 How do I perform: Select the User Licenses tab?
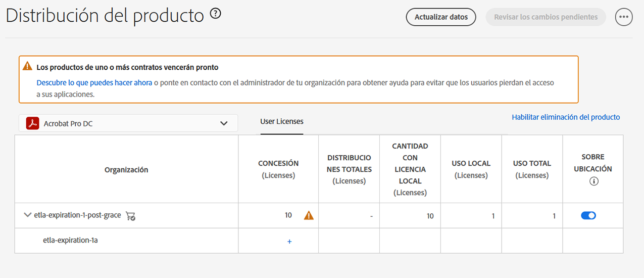point(282,121)
